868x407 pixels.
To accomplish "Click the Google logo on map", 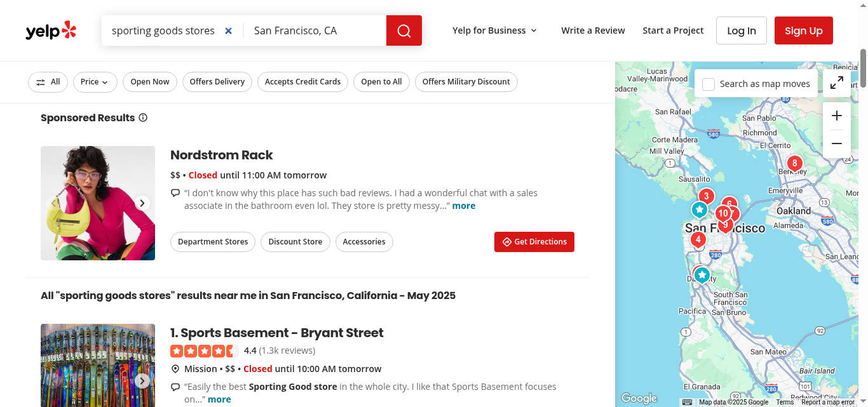I will pyautogui.click(x=639, y=399).
